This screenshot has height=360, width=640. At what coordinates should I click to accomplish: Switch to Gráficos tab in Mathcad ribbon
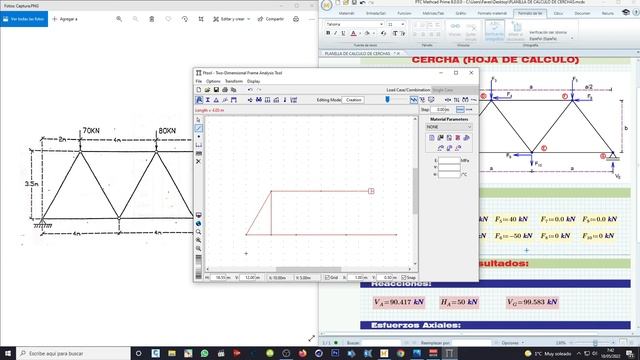[x=461, y=13]
